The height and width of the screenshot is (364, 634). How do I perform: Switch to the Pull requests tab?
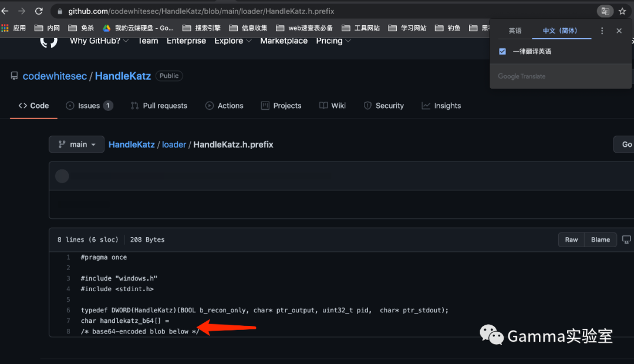(x=159, y=106)
